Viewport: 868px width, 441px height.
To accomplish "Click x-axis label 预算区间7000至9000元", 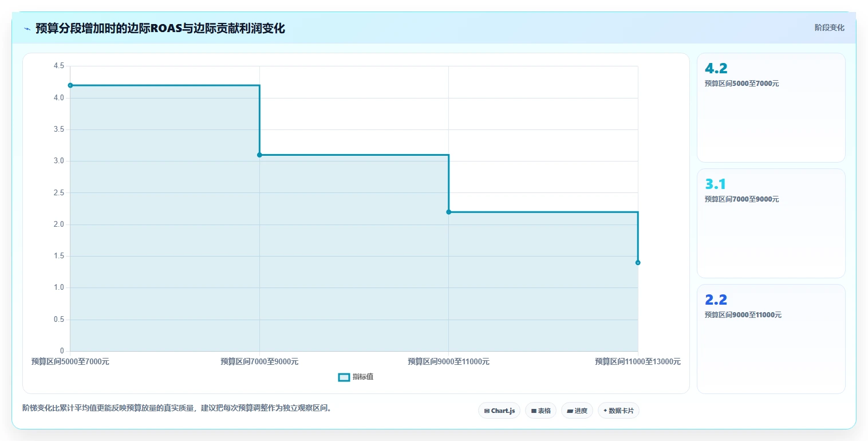I will 259,362.
